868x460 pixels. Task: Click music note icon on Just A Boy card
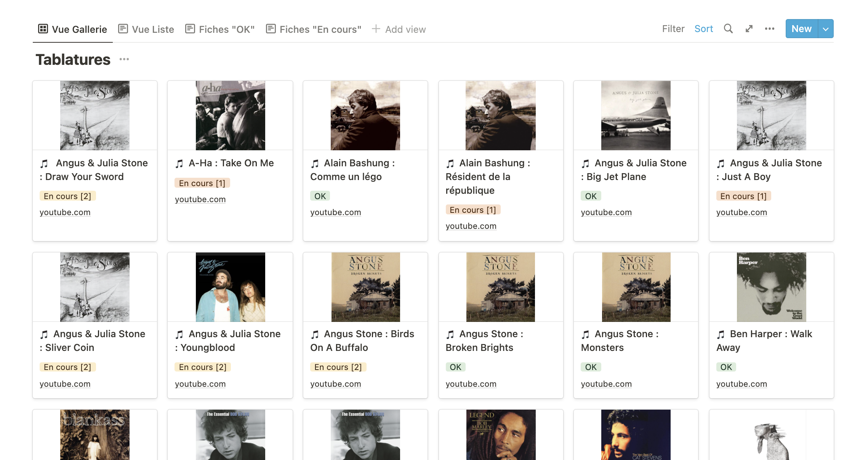pos(721,164)
